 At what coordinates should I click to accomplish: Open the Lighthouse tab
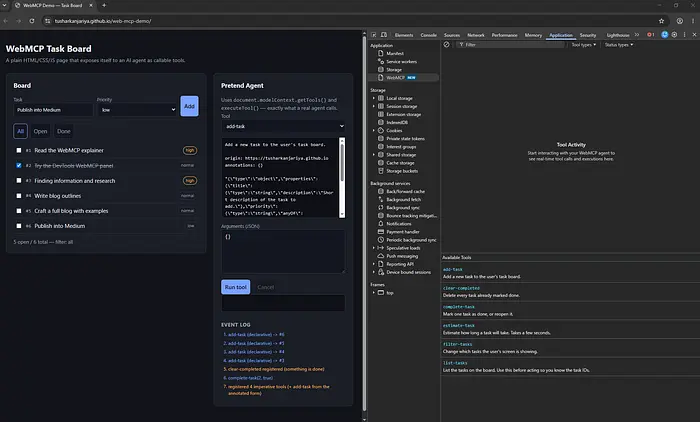coord(618,35)
